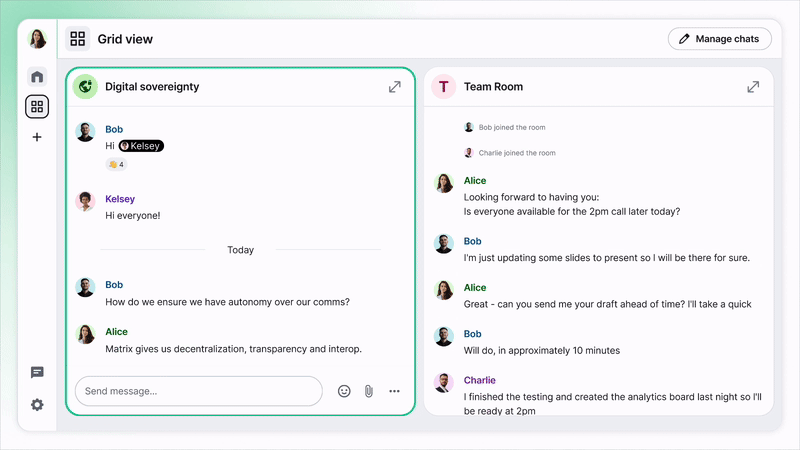This screenshot has width=800, height=450.
Task: Focus the Send message input field
Action: (x=198, y=391)
